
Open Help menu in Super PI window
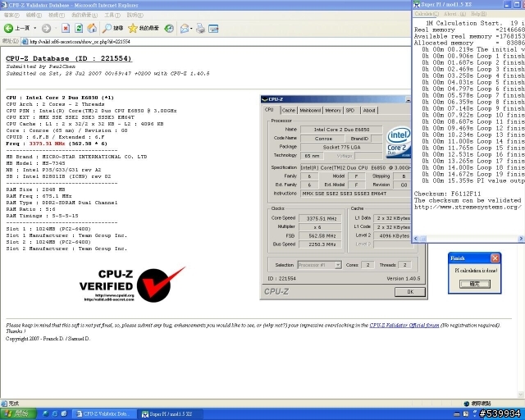479,14
